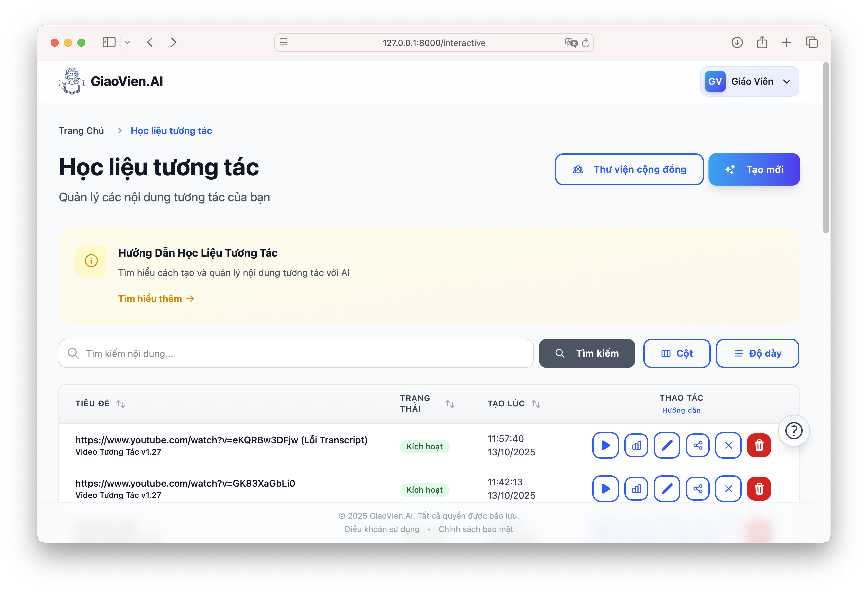Sort the table by Tạo lúc

(x=536, y=404)
